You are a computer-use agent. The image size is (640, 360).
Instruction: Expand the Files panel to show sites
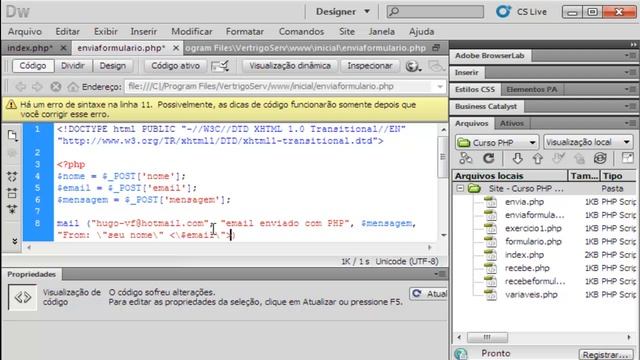(x=627, y=158)
